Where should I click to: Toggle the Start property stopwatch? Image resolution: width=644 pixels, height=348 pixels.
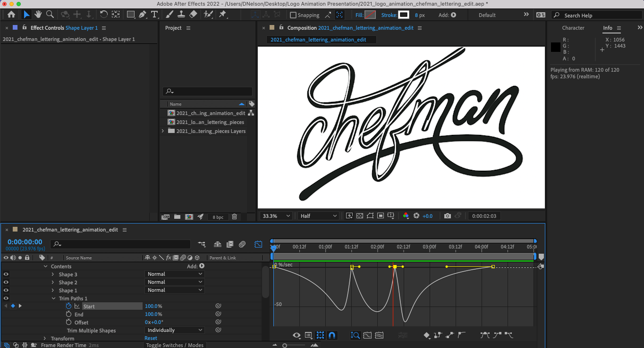pos(68,306)
